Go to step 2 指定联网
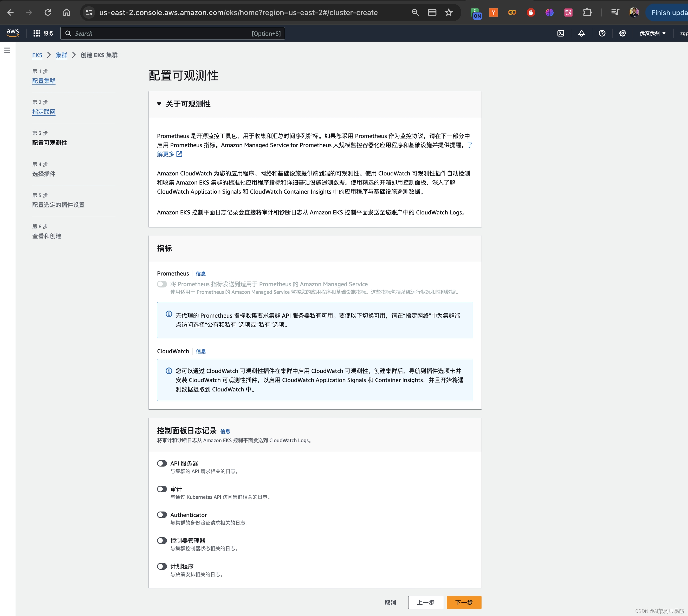This screenshot has height=616, width=688. 44,112
